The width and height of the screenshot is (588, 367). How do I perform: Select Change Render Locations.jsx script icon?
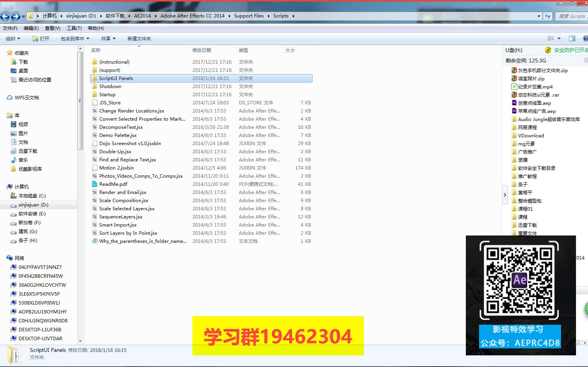94,111
